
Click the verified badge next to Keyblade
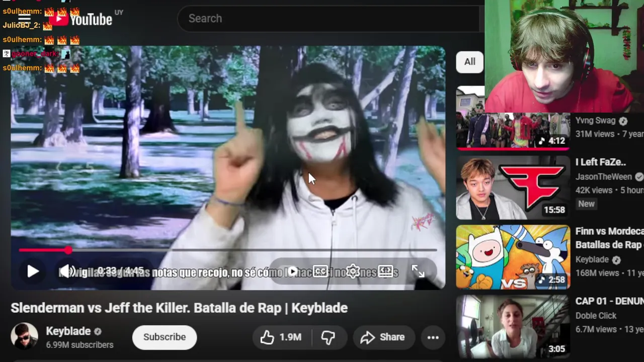coord(98,332)
